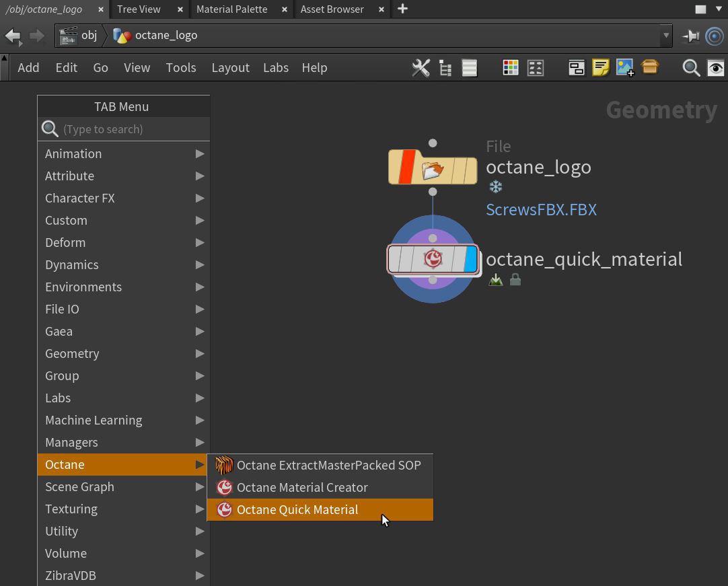The height and width of the screenshot is (586, 728).
Task: Click the TAB Menu search field
Action: tap(131, 129)
